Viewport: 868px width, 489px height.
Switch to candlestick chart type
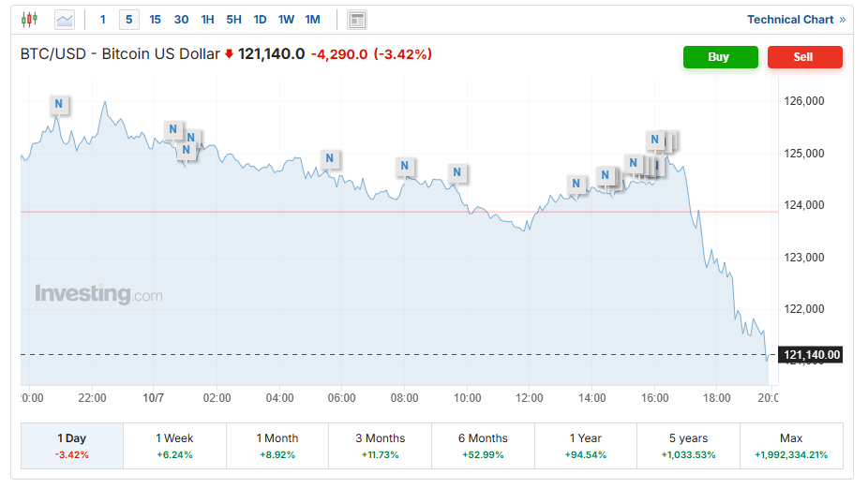[29, 19]
